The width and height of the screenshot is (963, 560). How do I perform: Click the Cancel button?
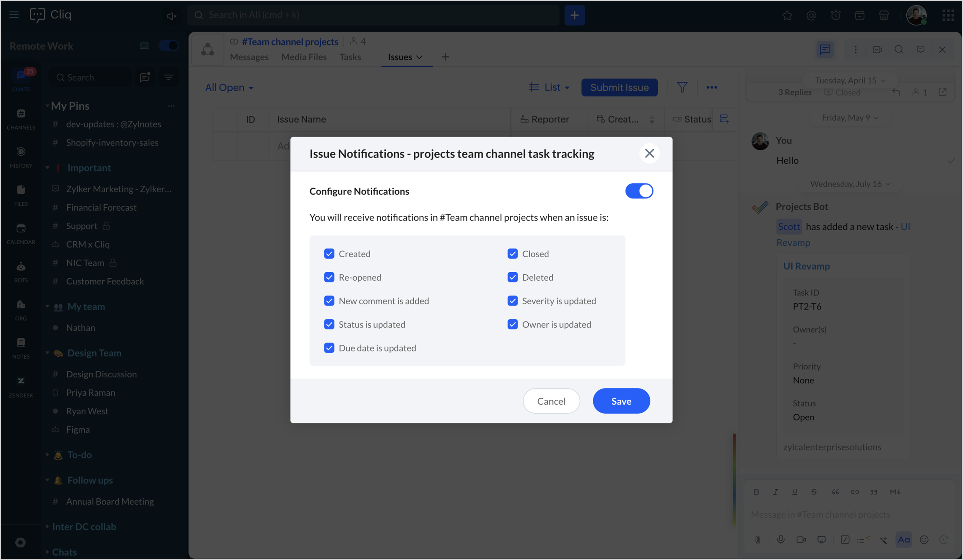(x=551, y=401)
